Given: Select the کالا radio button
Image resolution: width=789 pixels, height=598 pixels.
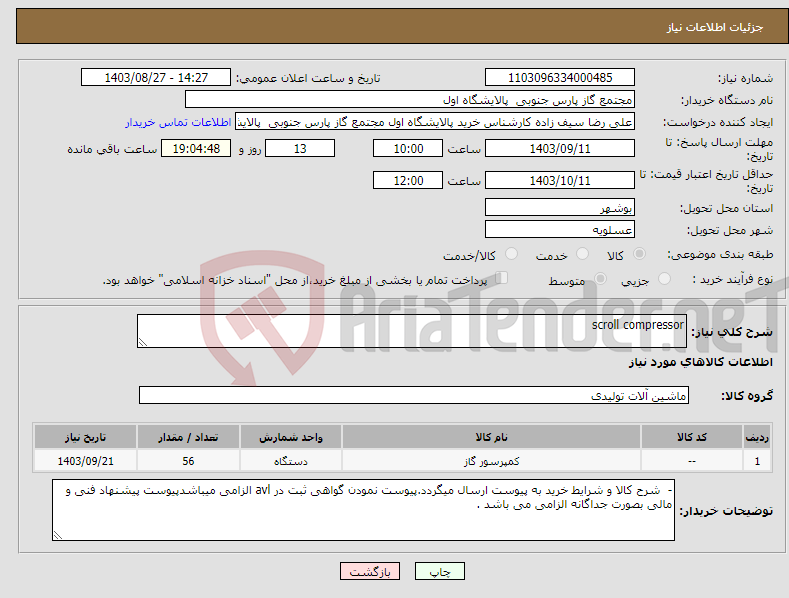Looking at the screenshot, I should click(x=639, y=254).
